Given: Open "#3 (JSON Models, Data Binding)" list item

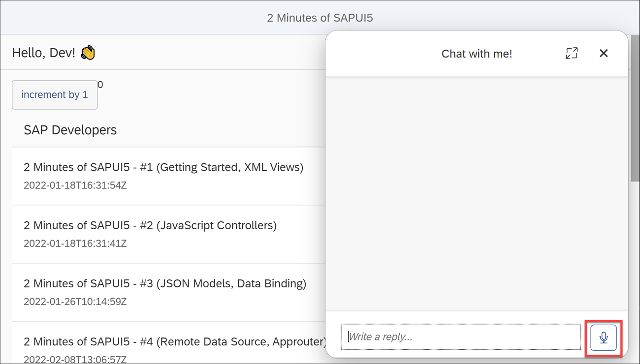Looking at the screenshot, I should coord(168,292).
